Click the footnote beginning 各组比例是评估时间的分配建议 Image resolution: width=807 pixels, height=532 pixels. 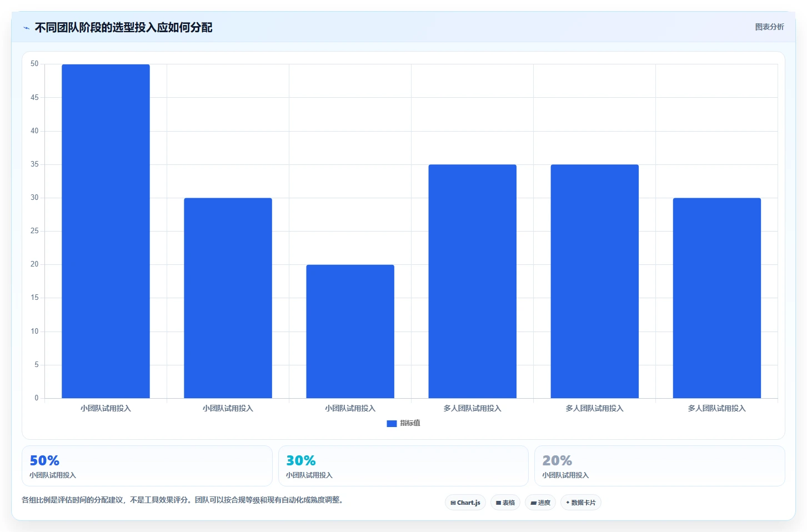(x=183, y=500)
